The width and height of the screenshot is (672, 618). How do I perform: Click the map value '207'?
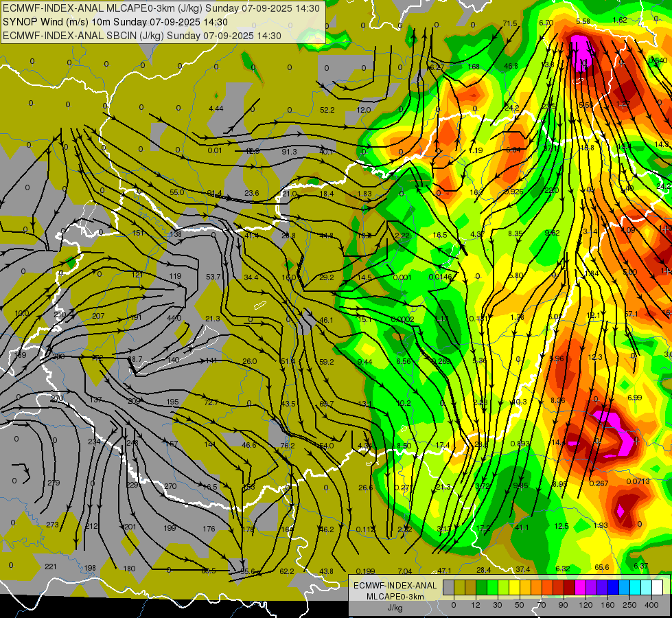click(98, 316)
